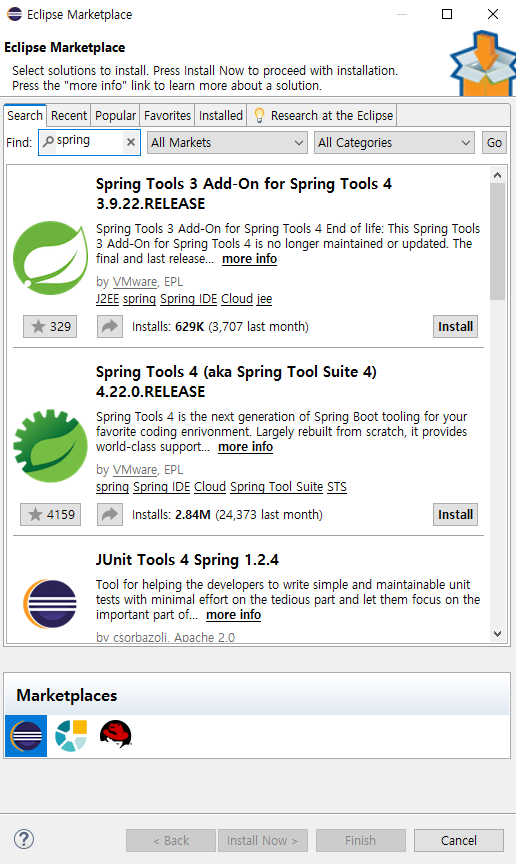Maximize the Eclipse Marketplace window
This screenshot has width=516, height=864.
[447, 14]
